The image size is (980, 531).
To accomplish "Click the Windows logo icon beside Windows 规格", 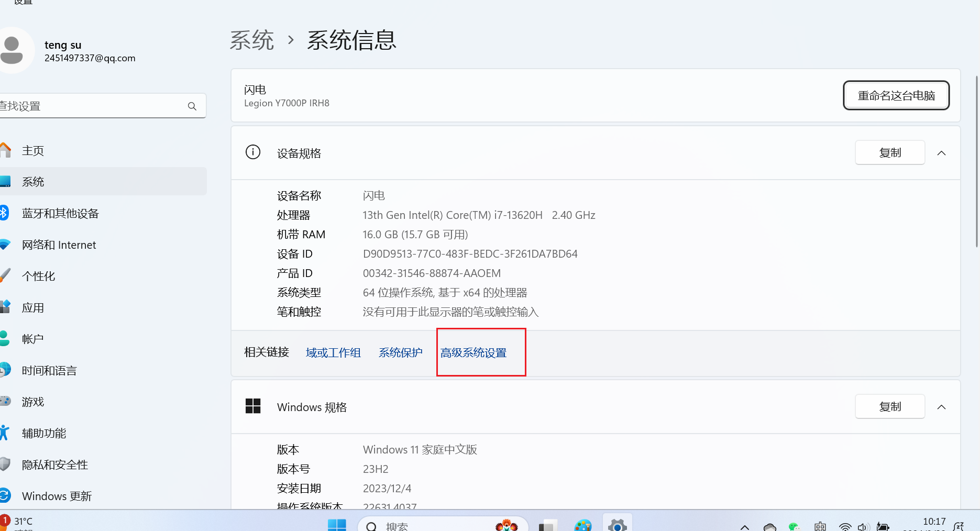I will (x=253, y=406).
